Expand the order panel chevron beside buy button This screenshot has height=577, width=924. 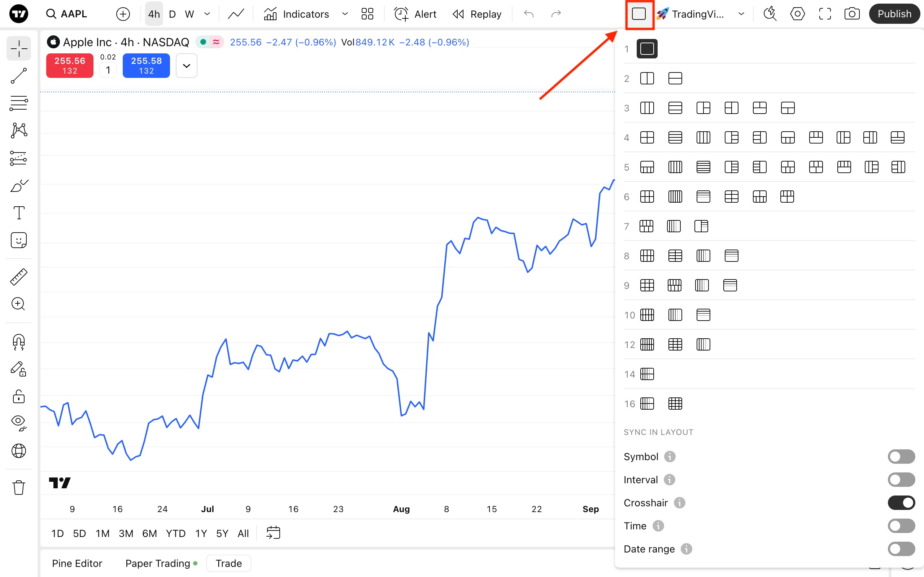click(186, 66)
